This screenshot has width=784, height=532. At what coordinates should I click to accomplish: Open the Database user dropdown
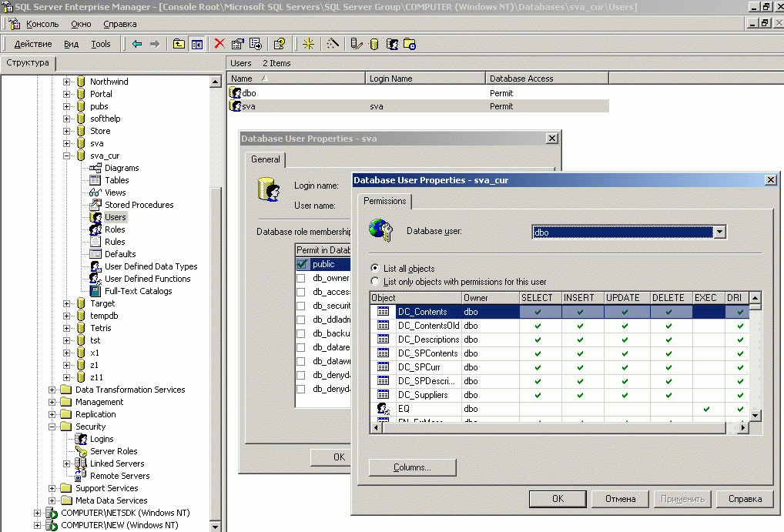point(719,232)
